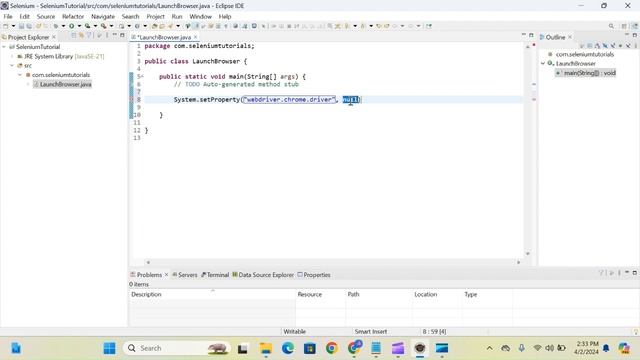
Task: Select the LaunchBrowser.java editor tab
Action: (164, 37)
